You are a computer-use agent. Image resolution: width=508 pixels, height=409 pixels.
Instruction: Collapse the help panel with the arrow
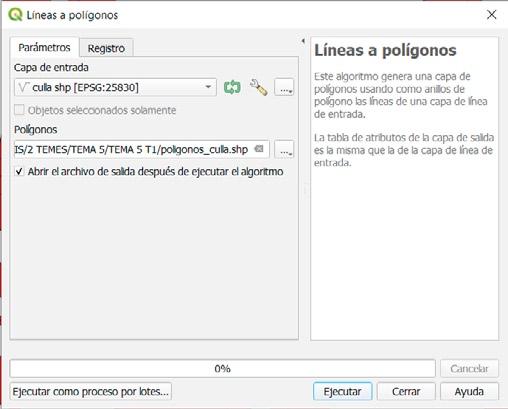coord(303,41)
